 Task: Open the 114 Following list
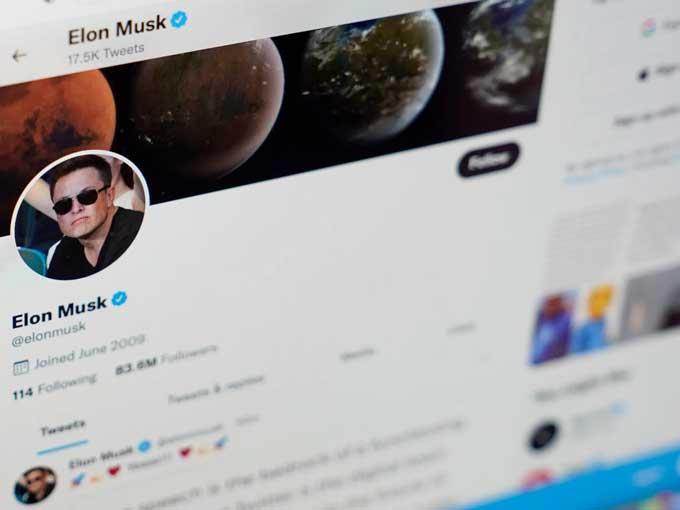[54, 387]
